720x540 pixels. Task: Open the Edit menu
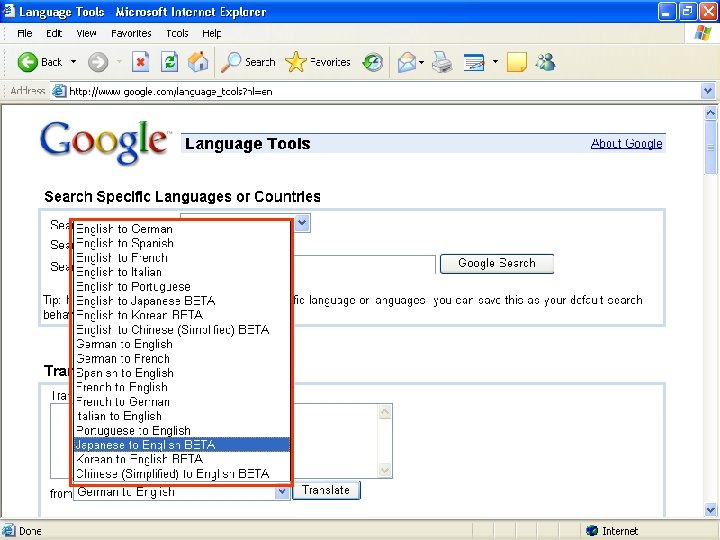[54, 34]
